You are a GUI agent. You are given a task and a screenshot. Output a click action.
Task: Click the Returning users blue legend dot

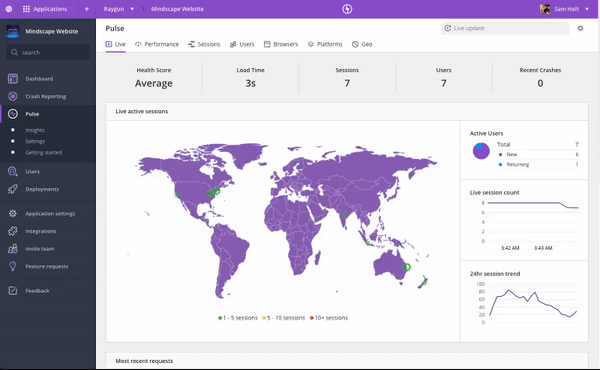coord(500,165)
